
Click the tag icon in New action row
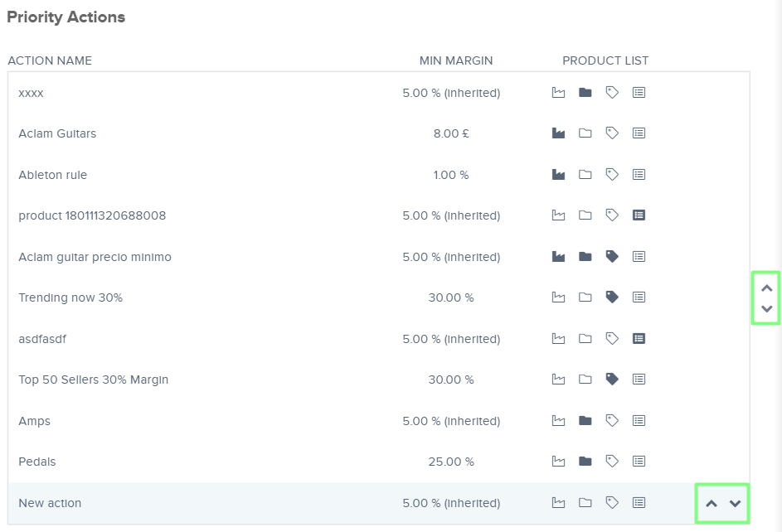[x=612, y=502]
